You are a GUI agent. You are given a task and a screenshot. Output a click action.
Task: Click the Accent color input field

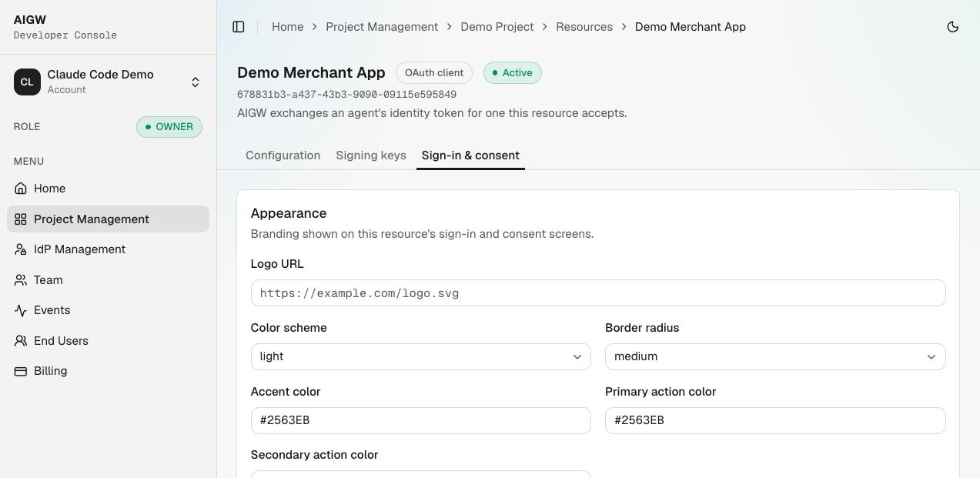[x=420, y=421]
